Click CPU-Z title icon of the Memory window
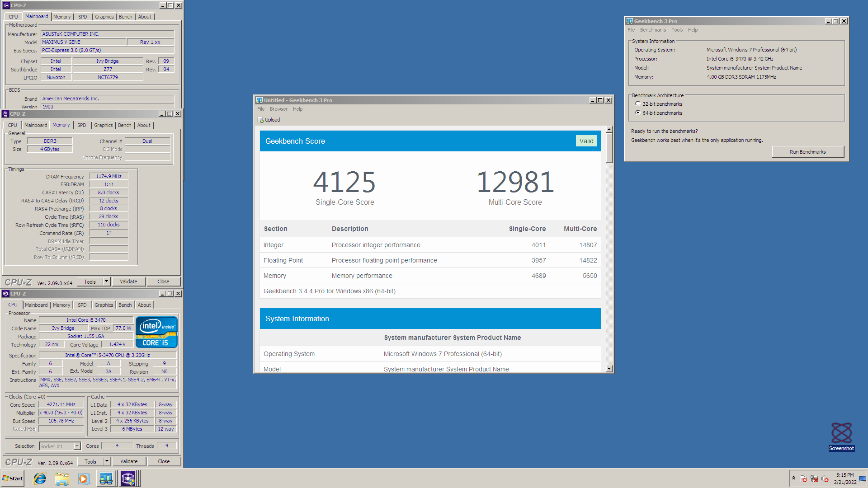The height and width of the screenshot is (488, 868). pyautogui.click(x=5, y=114)
